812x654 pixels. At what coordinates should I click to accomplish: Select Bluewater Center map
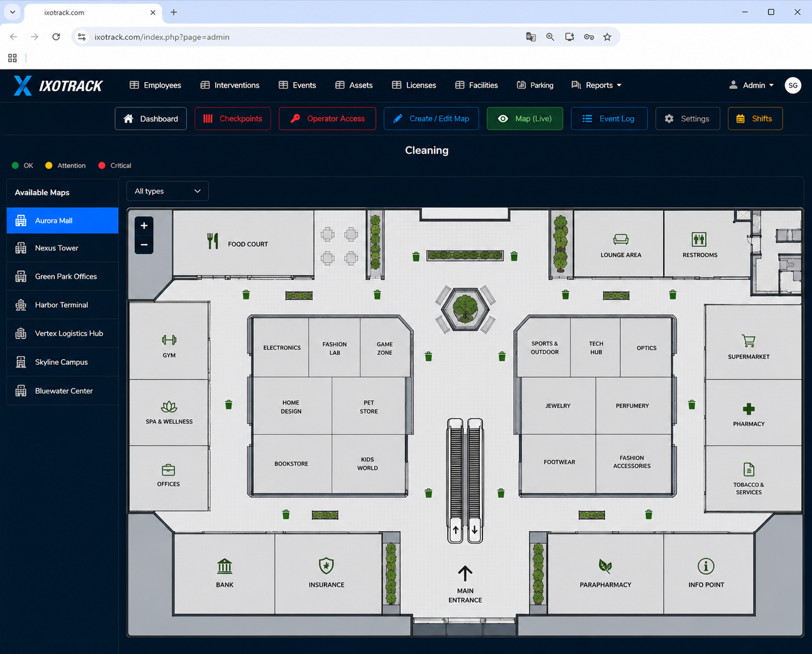click(x=62, y=391)
